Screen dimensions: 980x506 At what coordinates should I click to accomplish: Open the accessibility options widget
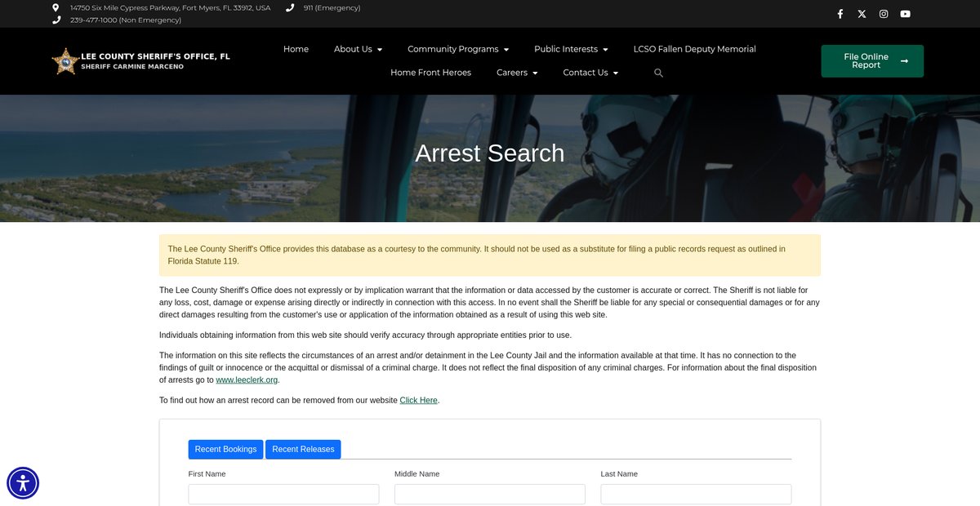coord(23,483)
